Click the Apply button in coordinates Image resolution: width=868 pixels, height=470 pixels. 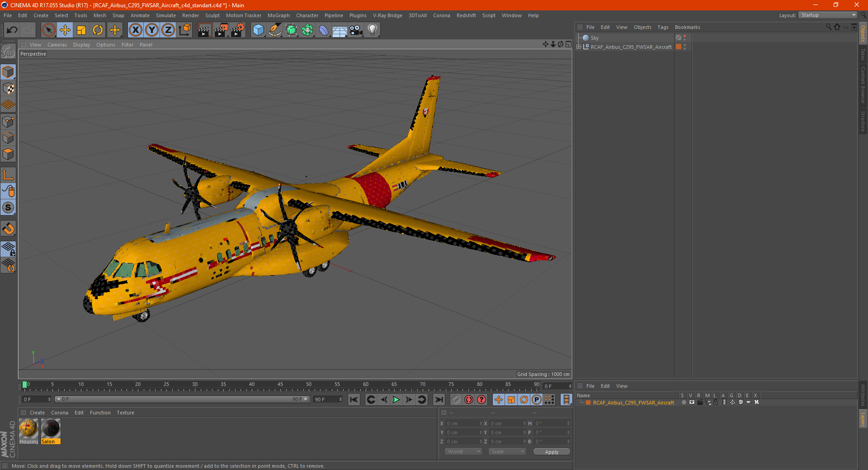pos(552,452)
